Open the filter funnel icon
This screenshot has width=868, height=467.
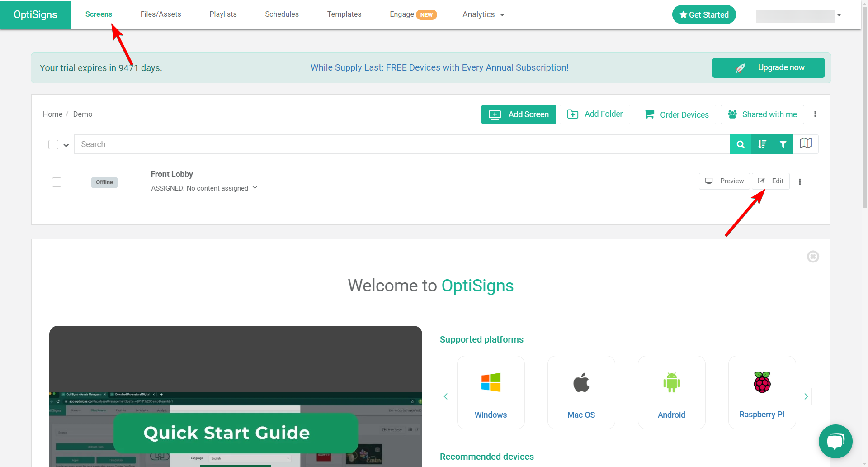click(x=783, y=144)
